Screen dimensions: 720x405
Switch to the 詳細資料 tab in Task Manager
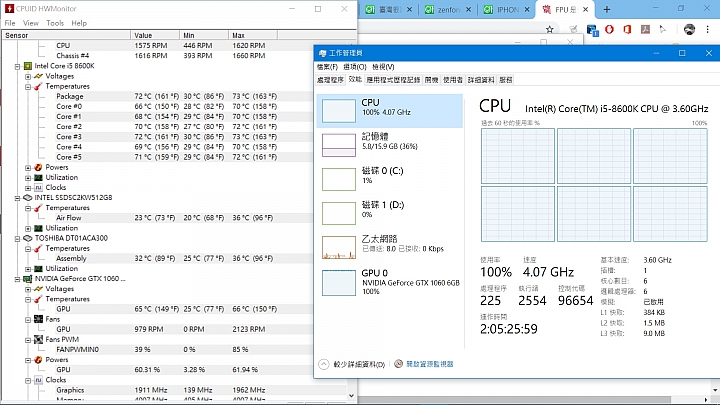pyautogui.click(x=481, y=80)
